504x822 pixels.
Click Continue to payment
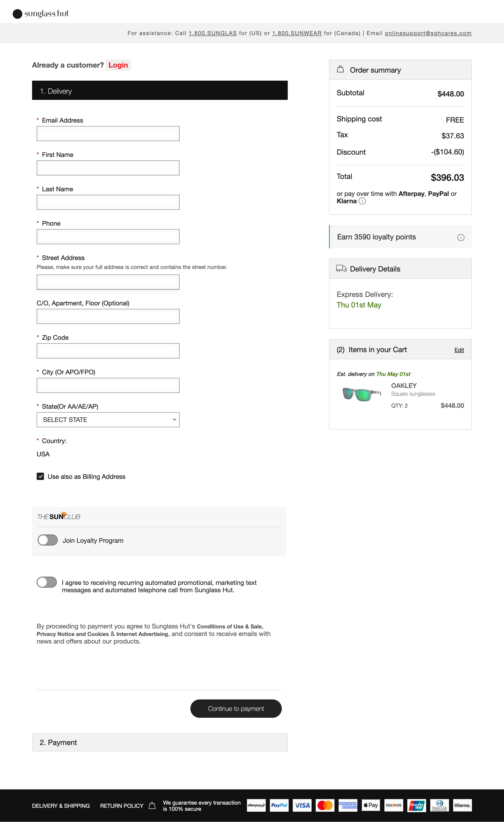[x=236, y=708]
